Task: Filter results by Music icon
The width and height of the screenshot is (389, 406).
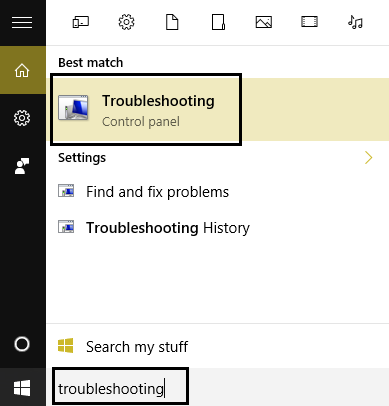Action: [x=355, y=22]
